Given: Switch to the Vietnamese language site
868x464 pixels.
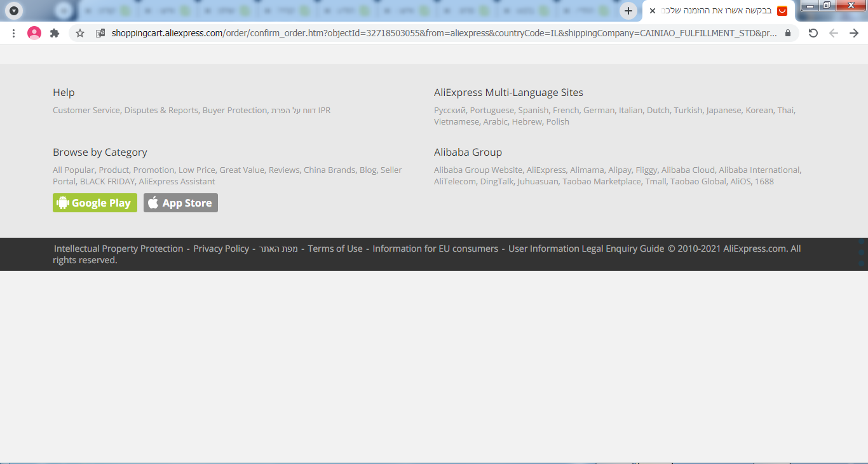Looking at the screenshot, I should coord(456,121).
